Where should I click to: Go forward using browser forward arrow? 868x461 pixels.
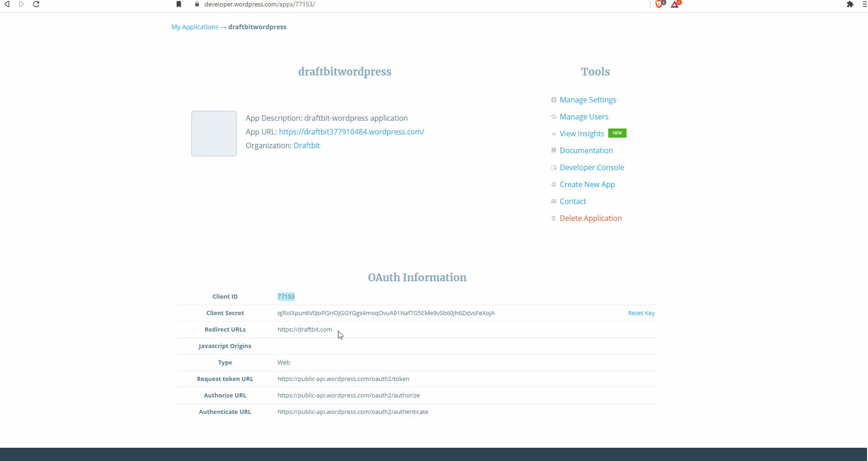click(x=21, y=4)
